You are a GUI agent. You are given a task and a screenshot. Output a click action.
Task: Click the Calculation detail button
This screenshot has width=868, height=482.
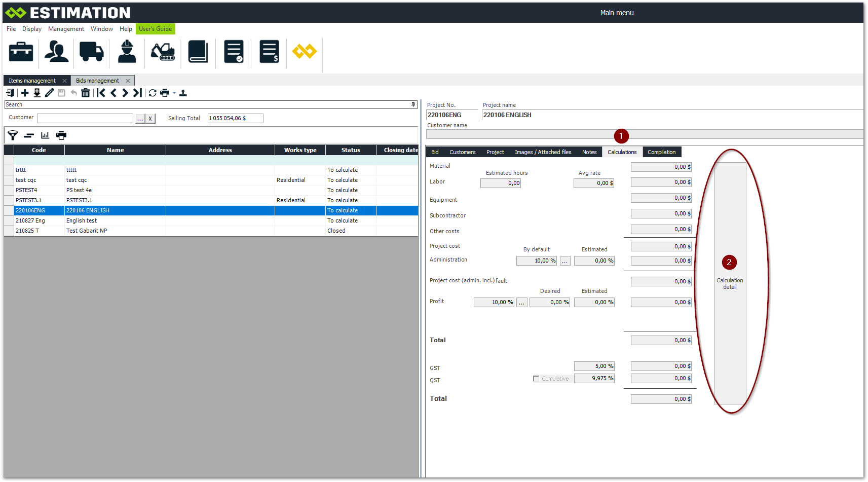(730, 283)
